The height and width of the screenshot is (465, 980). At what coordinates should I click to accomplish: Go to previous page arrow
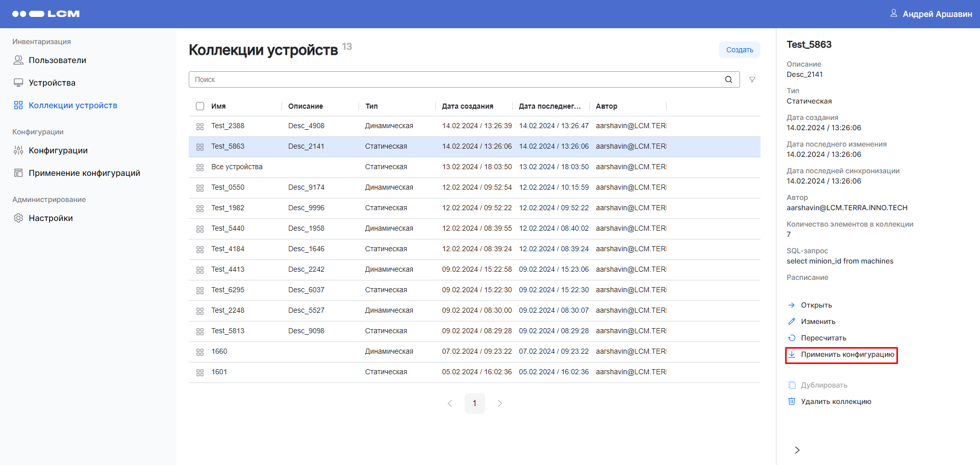pos(450,403)
